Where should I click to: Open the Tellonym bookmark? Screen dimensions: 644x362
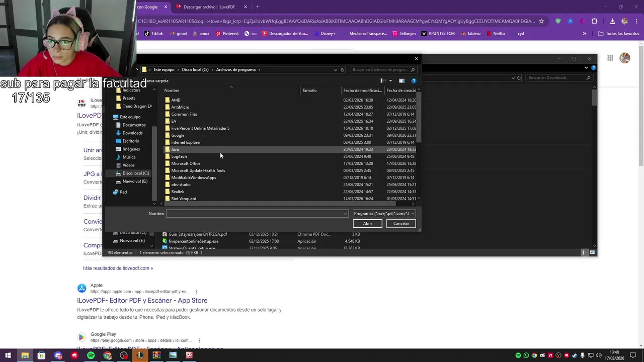pos(404,34)
